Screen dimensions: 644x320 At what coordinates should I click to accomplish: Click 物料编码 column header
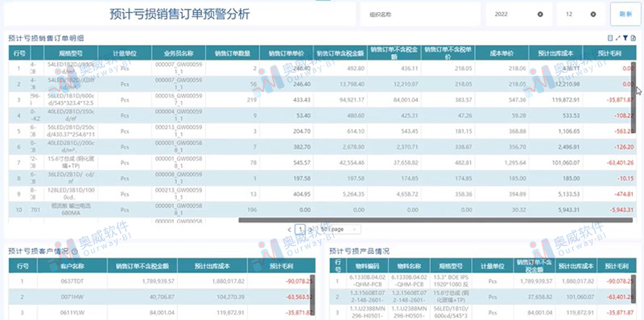367,266
